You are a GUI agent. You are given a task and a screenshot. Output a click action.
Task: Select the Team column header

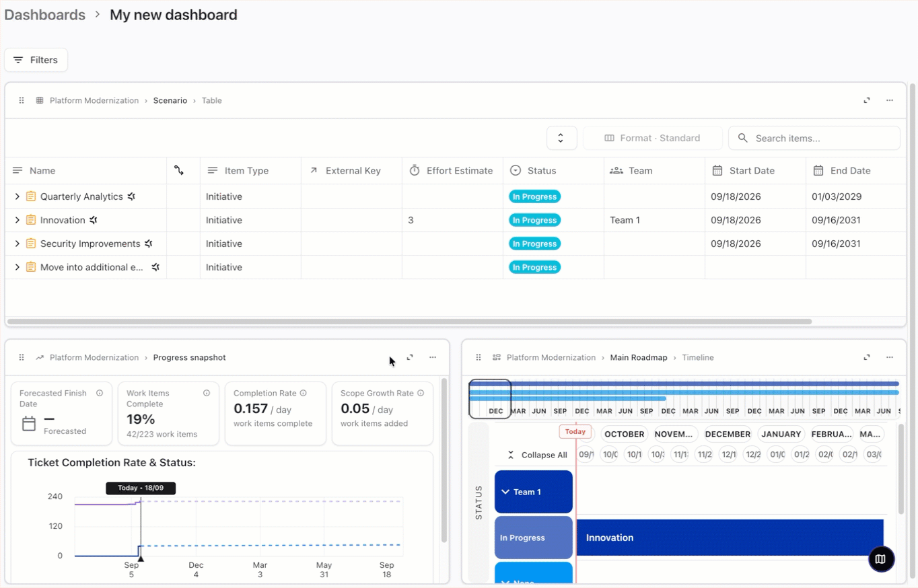[654, 171]
